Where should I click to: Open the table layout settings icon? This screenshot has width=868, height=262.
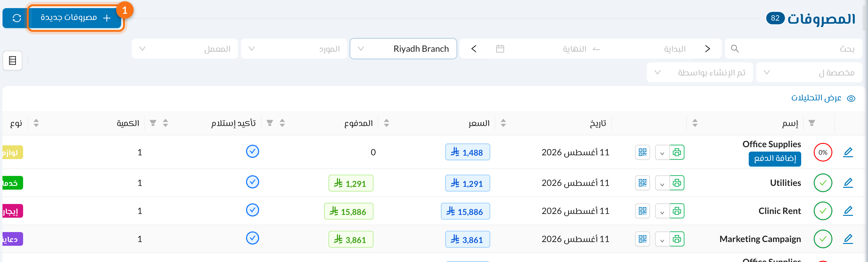pyautogui.click(x=12, y=61)
